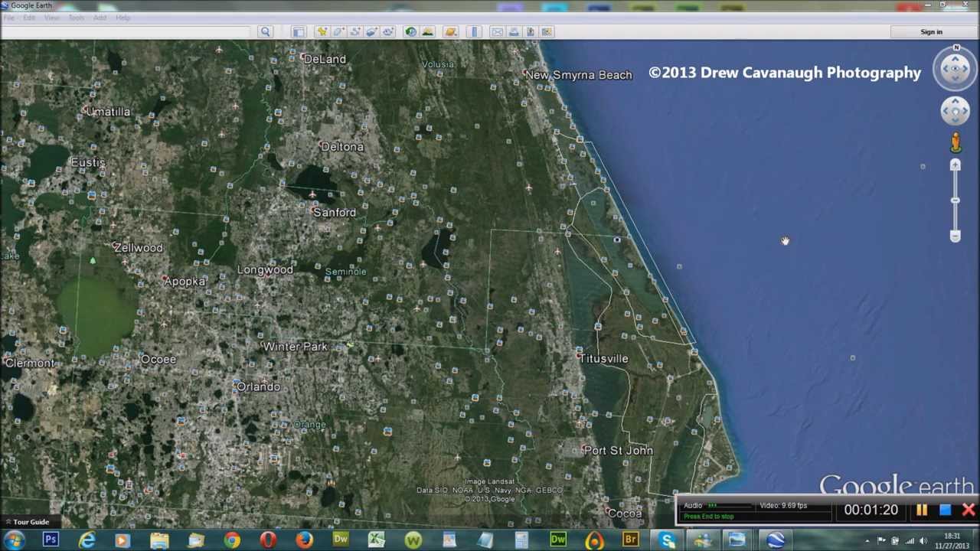
Task: Toggle the sidebar panel button
Action: (299, 31)
